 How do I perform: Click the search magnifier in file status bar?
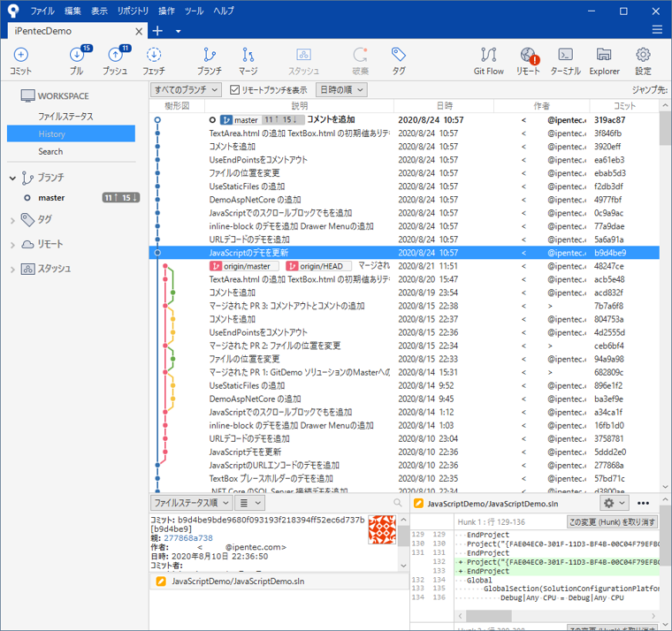[x=398, y=503]
